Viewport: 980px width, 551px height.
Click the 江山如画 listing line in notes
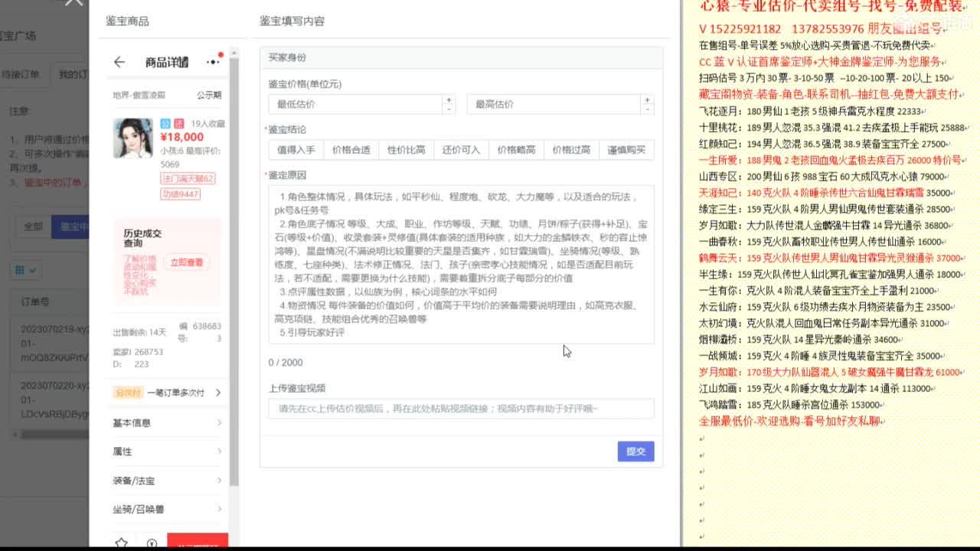(x=818, y=388)
